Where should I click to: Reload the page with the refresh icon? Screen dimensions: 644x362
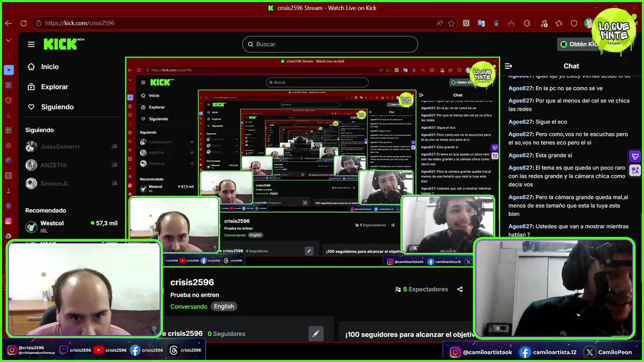click(24, 23)
